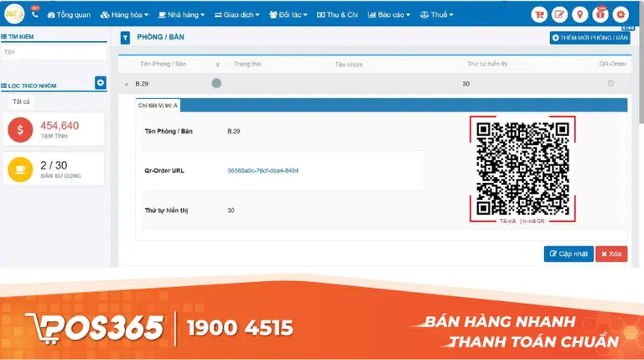Click the gear icon in row B.29

point(216,83)
